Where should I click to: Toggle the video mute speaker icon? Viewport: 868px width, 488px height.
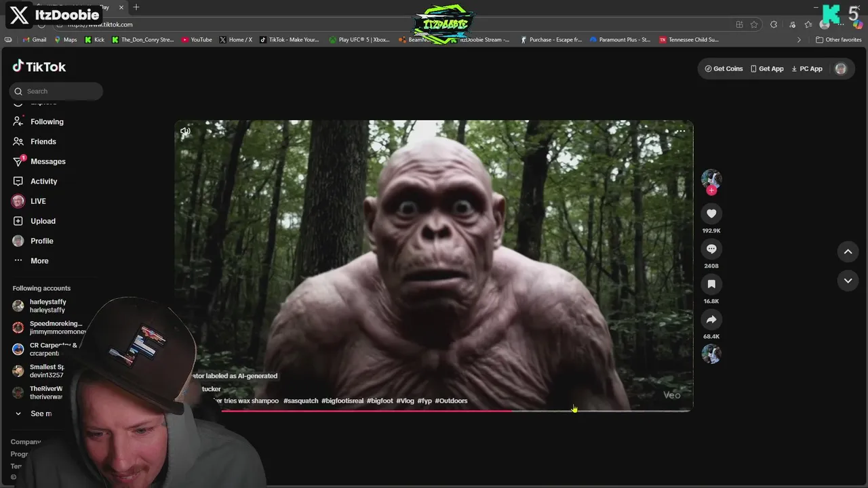[185, 131]
